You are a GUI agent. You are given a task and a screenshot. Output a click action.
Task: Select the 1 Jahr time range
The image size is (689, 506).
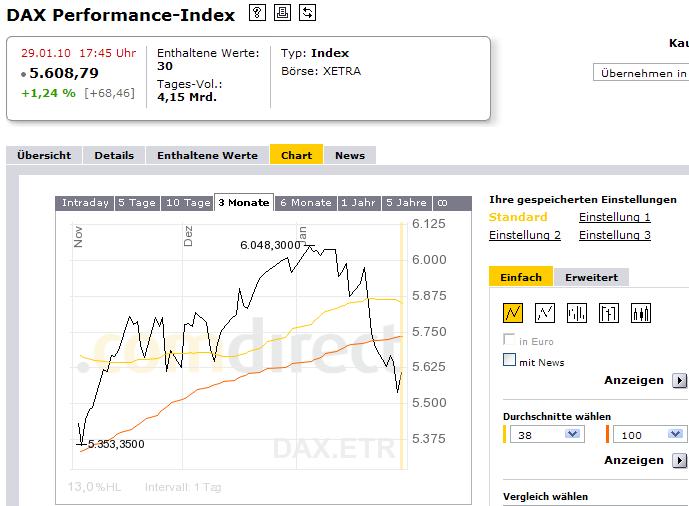pyautogui.click(x=359, y=203)
